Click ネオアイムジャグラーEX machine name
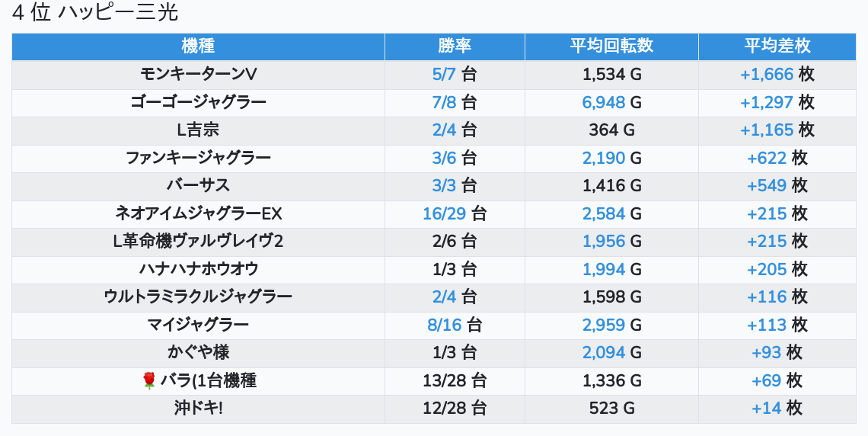 pyautogui.click(x=198, y=213)
